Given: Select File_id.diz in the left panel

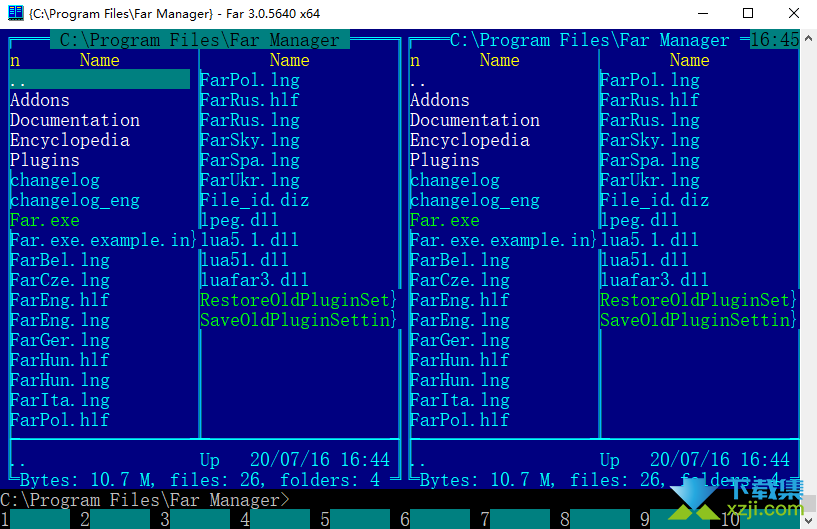Looking at the screenshot, I should point(255,201).
